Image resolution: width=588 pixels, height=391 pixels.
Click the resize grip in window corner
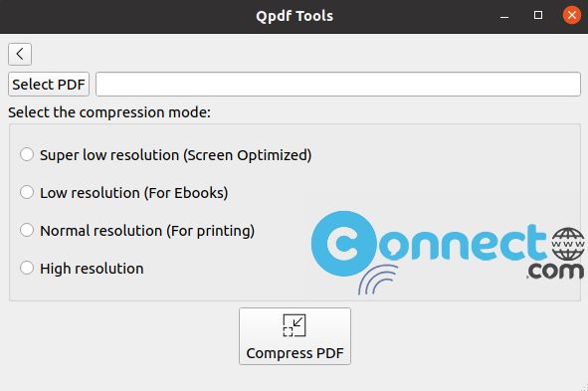(x=584, y=387)
